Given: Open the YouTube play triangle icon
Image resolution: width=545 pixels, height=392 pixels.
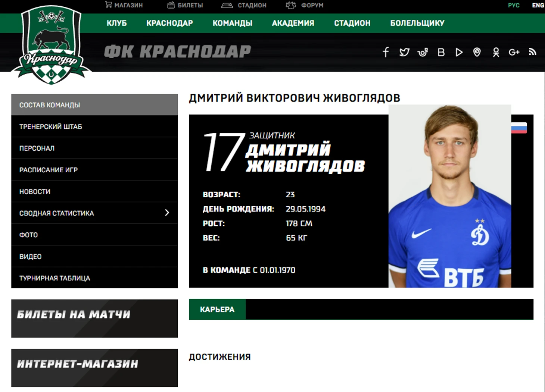Looking at the screenshot, I should tap(459, 52).
